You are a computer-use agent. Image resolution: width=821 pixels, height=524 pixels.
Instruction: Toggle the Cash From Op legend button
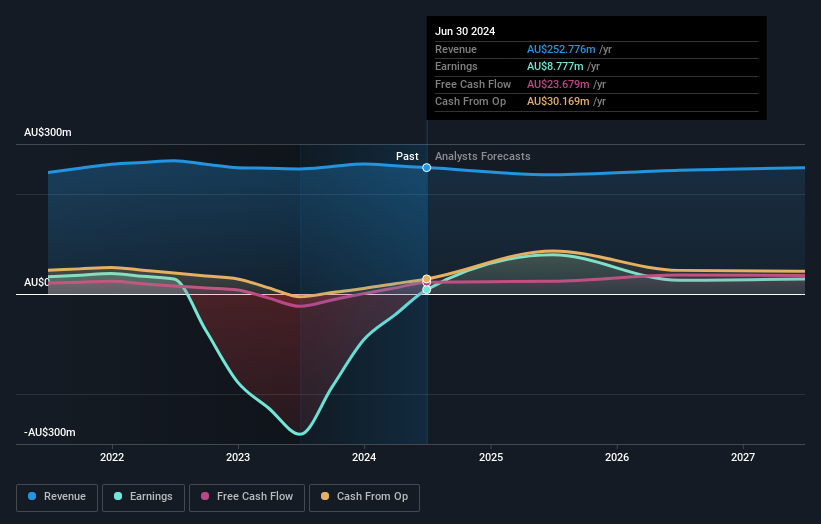coord(364,497)
